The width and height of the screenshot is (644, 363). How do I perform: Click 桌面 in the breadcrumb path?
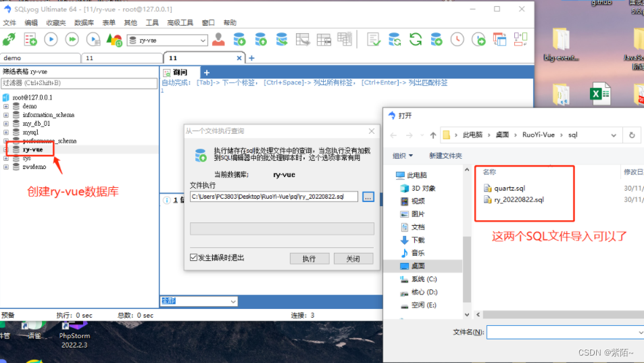[x=502, y=135]
